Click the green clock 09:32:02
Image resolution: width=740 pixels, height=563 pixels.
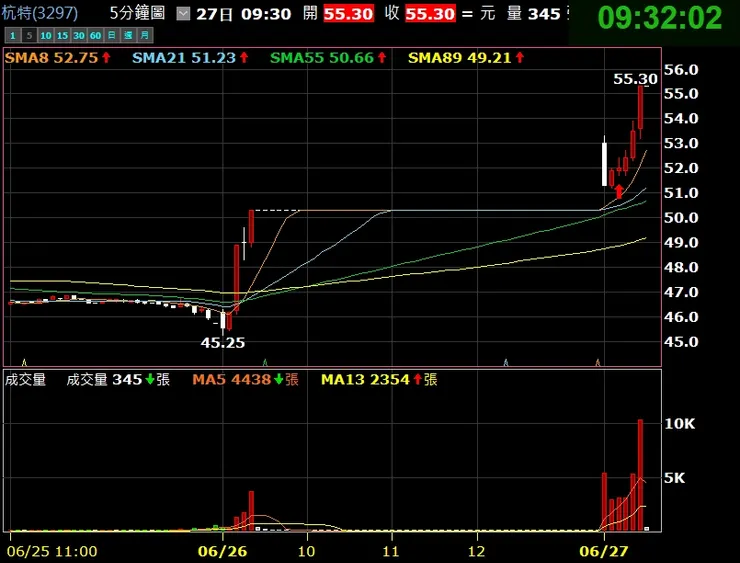coord(660,17)
